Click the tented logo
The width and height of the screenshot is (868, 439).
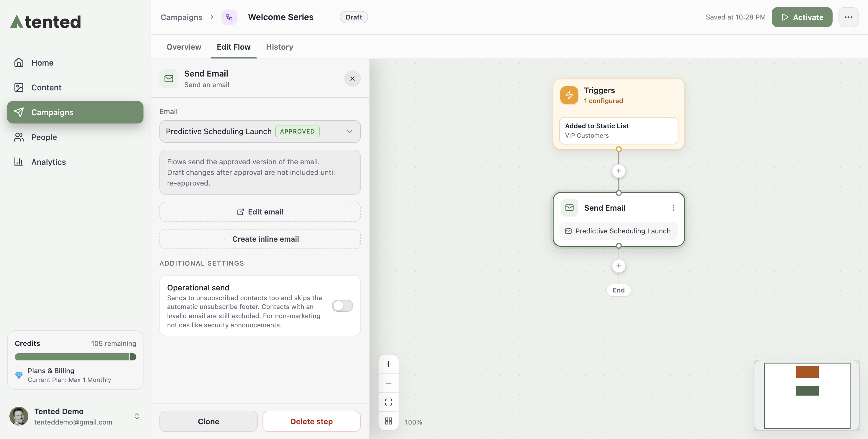[45, 22]
